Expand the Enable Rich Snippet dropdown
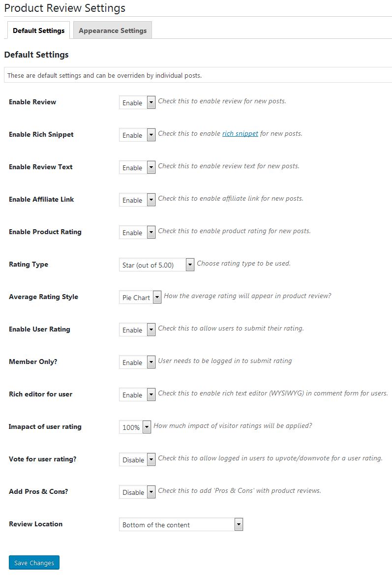Screen dimensions: 392x576 [137, 135]
